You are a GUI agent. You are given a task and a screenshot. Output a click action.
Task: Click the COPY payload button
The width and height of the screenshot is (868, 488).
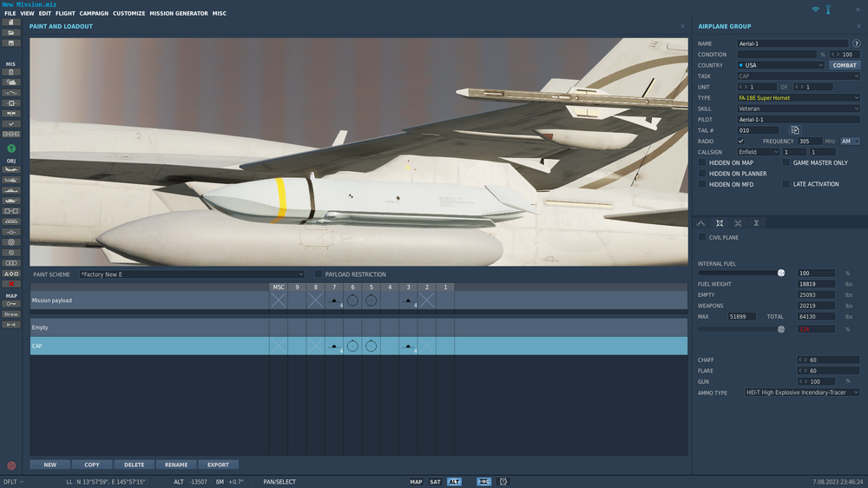(x=92, y=465)
